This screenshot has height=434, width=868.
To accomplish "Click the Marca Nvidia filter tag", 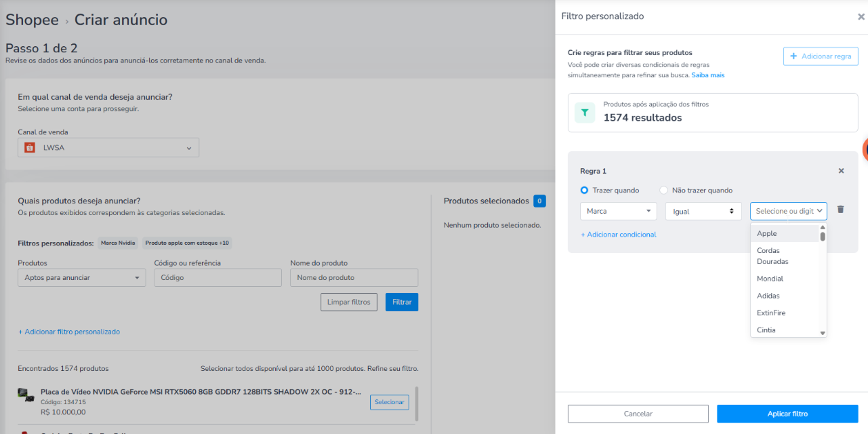I will click(119, 243).
